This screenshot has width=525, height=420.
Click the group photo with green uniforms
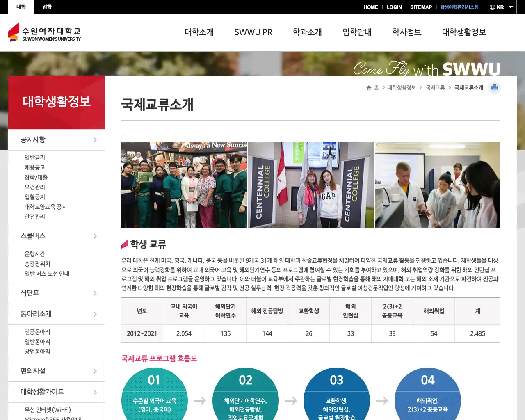click(184, 185)
